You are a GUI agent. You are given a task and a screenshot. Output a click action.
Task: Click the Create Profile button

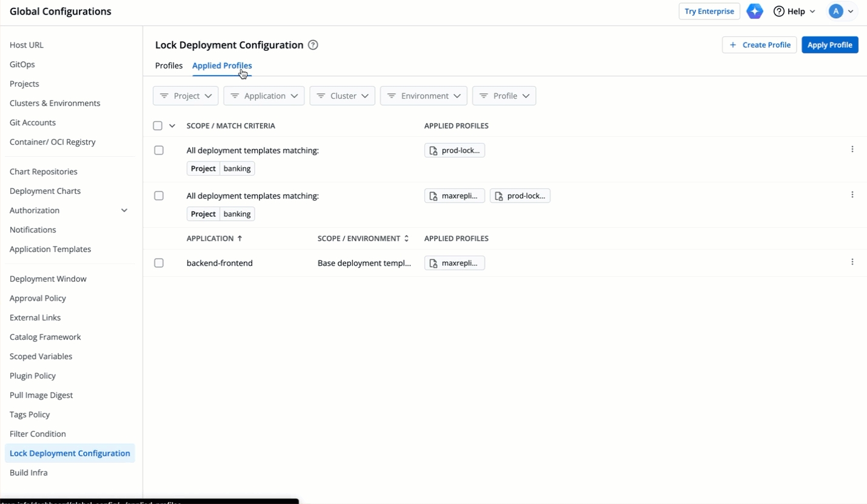(x=759, y=45)
